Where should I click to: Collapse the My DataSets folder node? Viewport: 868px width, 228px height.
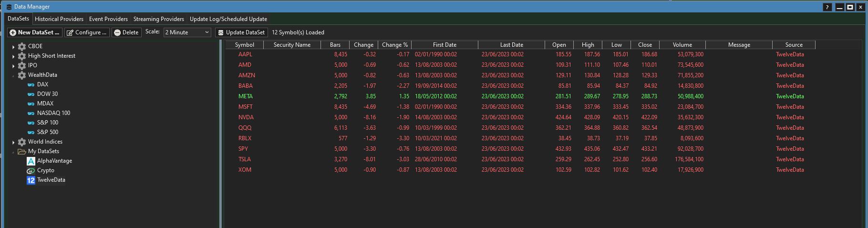(13, 152)
